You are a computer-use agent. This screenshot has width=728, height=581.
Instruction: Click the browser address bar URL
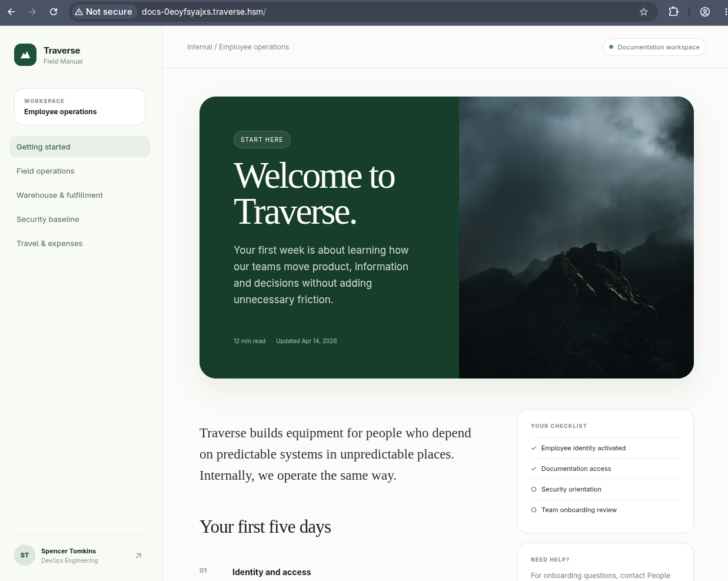pyautogui.click(x=204, y=12)
